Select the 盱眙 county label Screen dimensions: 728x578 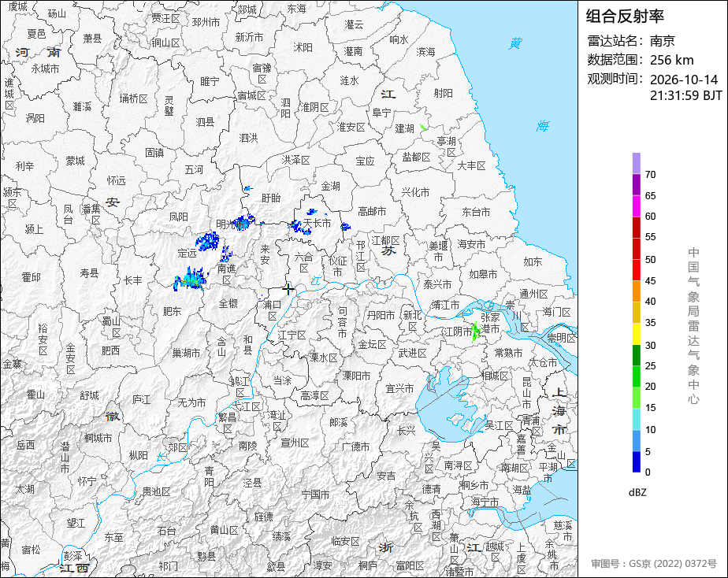click(271, 198)
